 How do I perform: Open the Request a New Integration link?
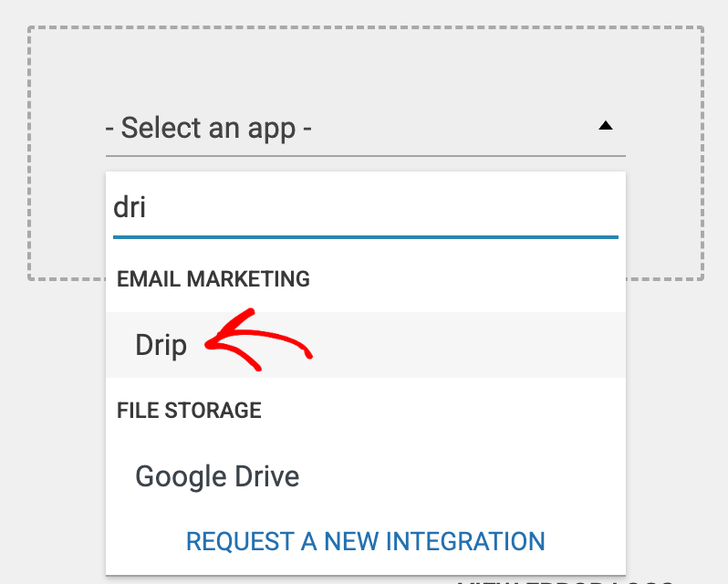(x=366, y=541)
